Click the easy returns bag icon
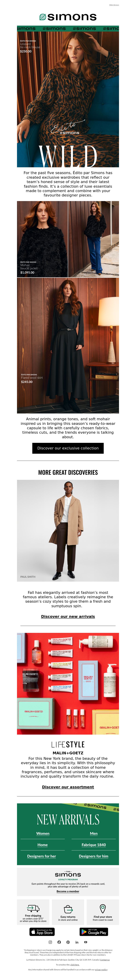Viewport: 136px width, 980px height. pos(68,909)
